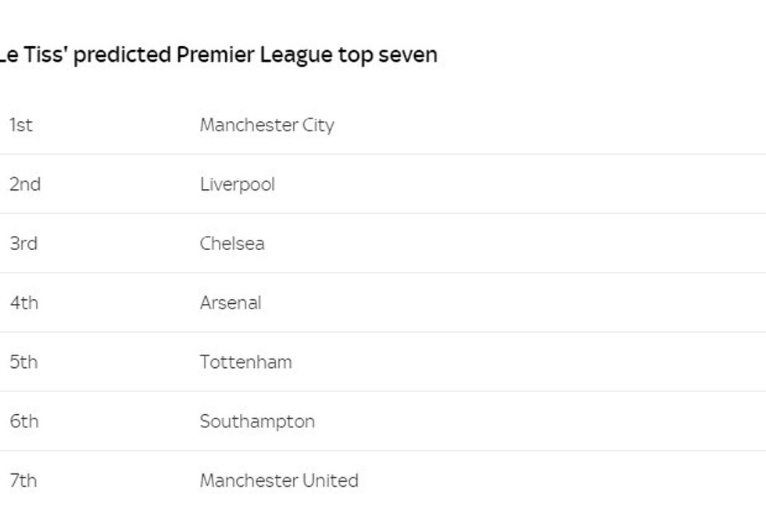The image size is (766, 532).
Task: Select the "4th" position label
Action: (24, 303)
